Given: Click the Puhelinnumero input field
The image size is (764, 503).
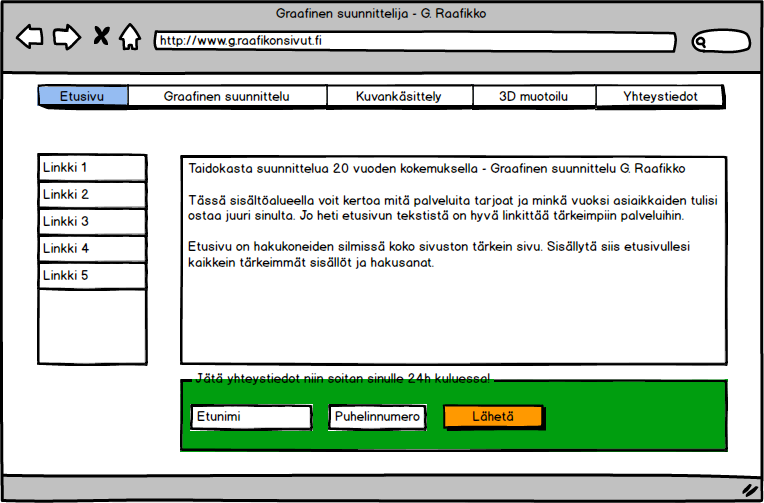Looking at the screenshot, I should tap(377, 417).
